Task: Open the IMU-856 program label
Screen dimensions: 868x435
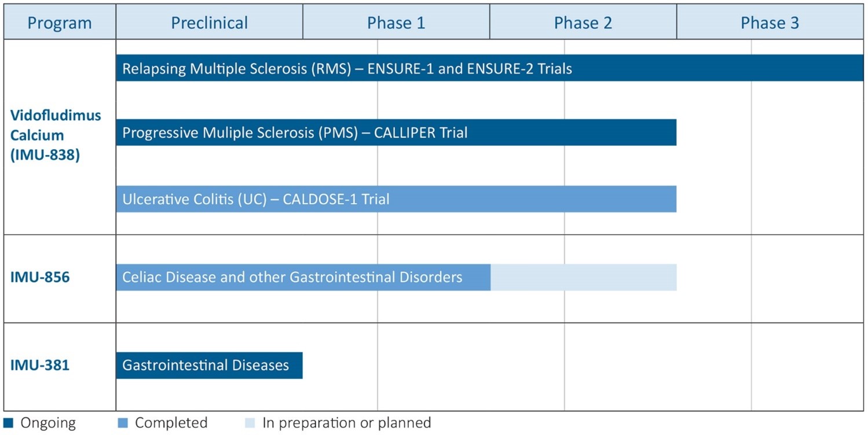Action: (x=40, y=277)
